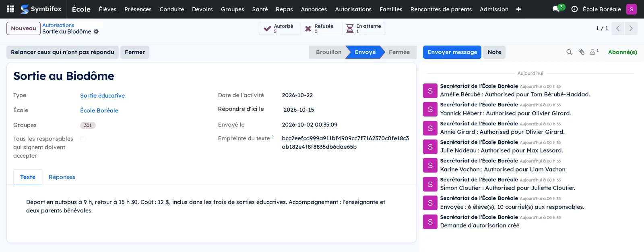Go to previous record arrow
The width and height of the screenshot is (644, 252).
click(618, 28)
